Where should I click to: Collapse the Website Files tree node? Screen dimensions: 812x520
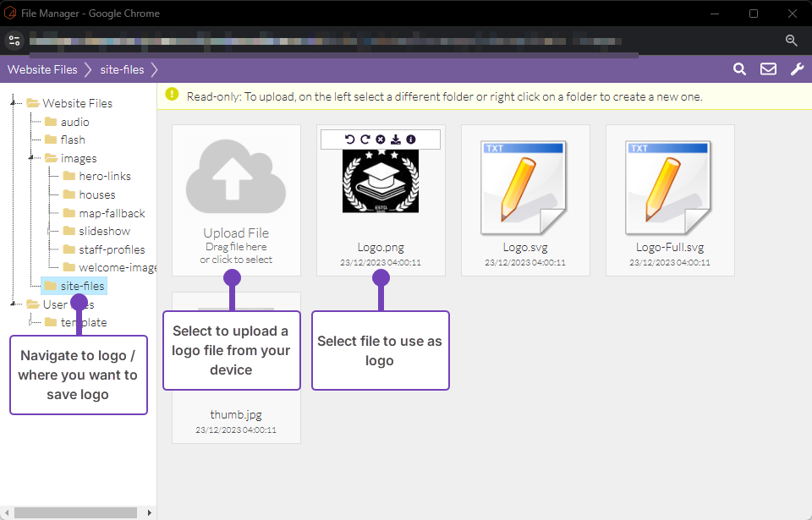point(14,103)
